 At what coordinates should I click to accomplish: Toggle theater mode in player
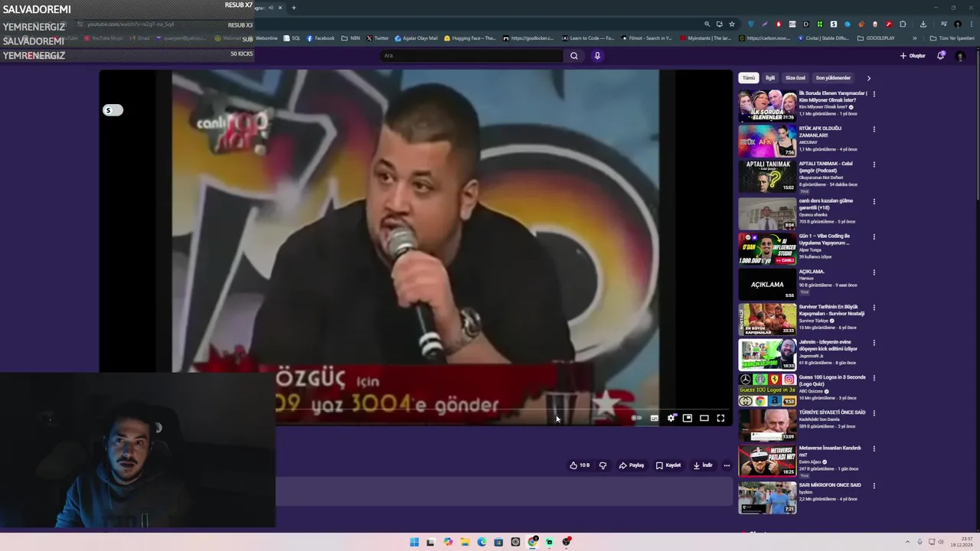click(704, 418)
